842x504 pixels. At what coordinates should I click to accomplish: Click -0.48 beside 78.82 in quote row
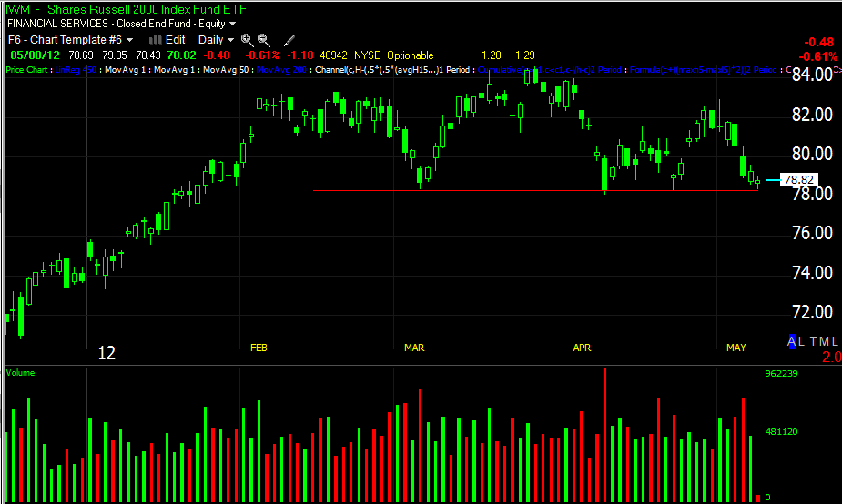point(216,55)
